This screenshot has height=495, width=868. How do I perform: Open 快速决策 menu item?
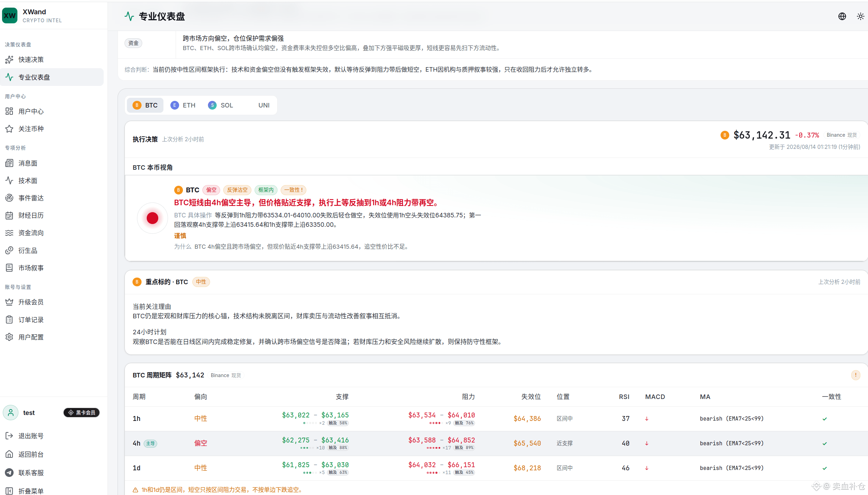click(x=52, y=59)
